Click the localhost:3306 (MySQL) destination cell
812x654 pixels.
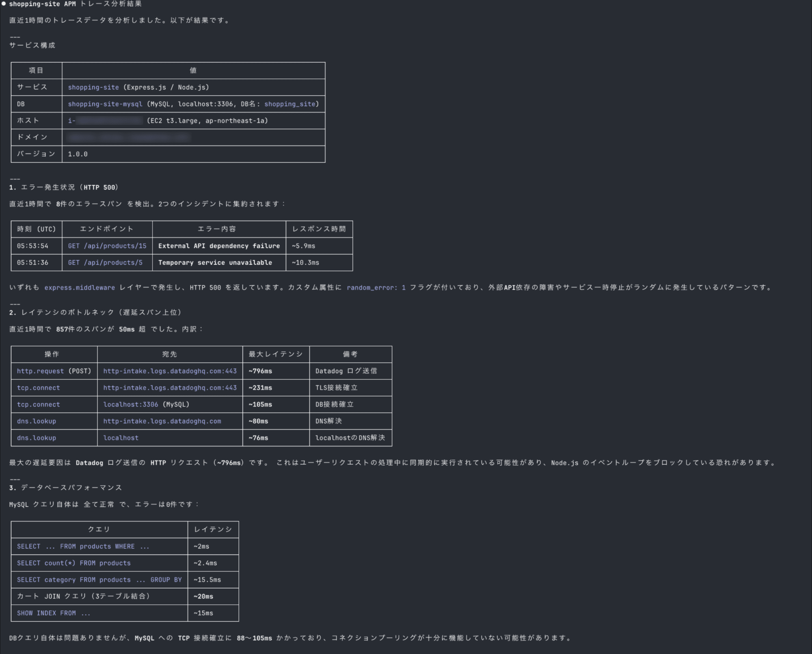146,404
